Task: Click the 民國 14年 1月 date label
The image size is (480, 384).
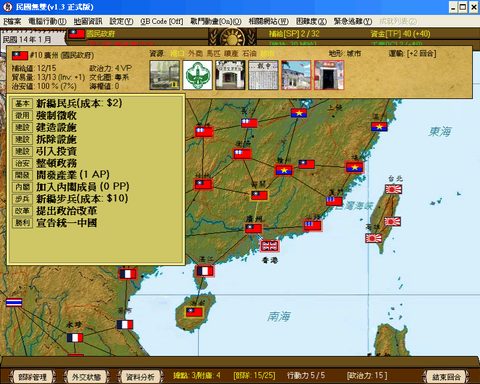Action: tap(27, 39)
